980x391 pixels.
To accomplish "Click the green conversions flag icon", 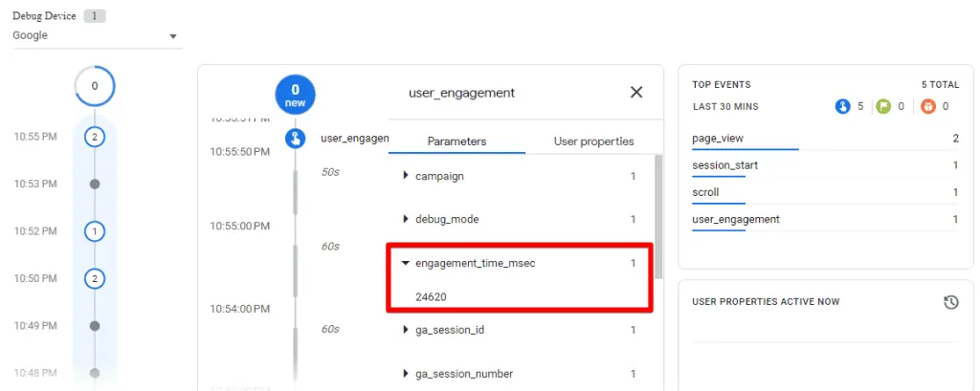I will [x=883, y=107].
